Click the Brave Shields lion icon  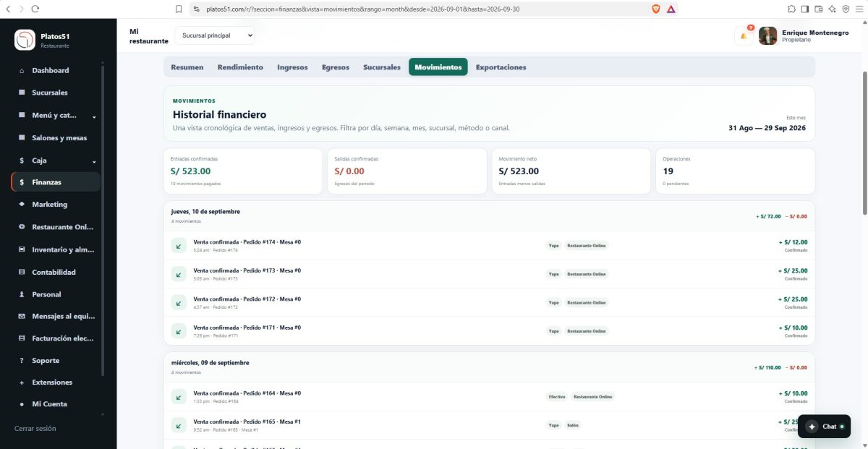point(656,9)
